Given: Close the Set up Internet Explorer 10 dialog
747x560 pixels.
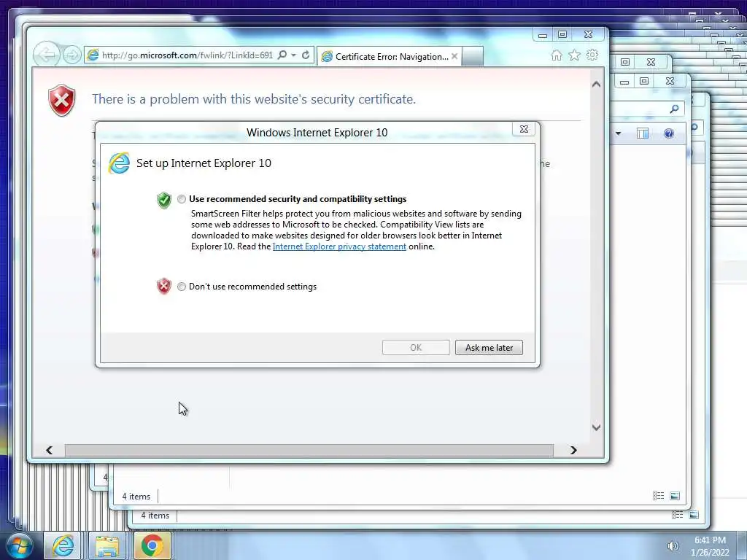Looking at the screenshot, I should click(x=524, y=129).
